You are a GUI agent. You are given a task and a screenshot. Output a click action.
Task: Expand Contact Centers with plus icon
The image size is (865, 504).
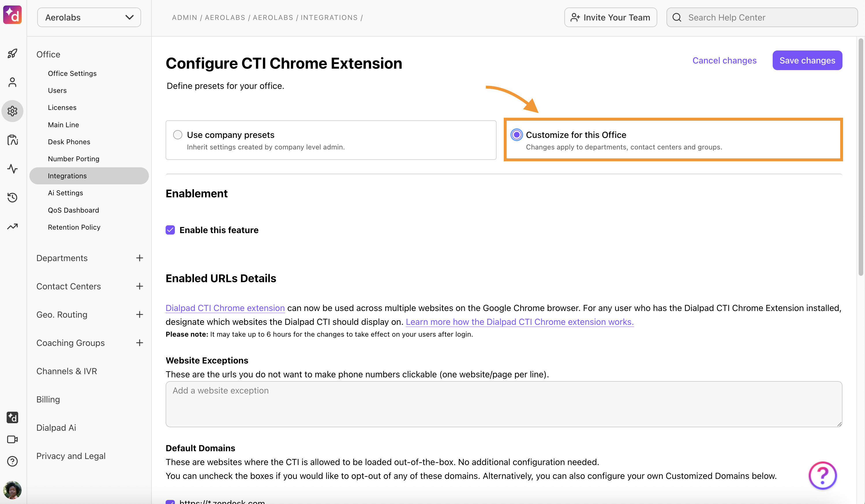[x=139, y=286]
